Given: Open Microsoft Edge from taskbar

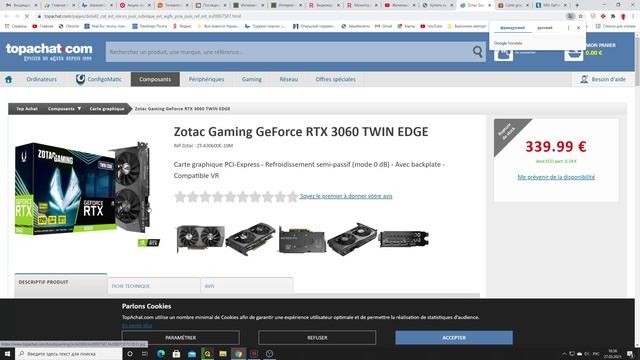Looking at the screenshot, I should click(161, 353).
